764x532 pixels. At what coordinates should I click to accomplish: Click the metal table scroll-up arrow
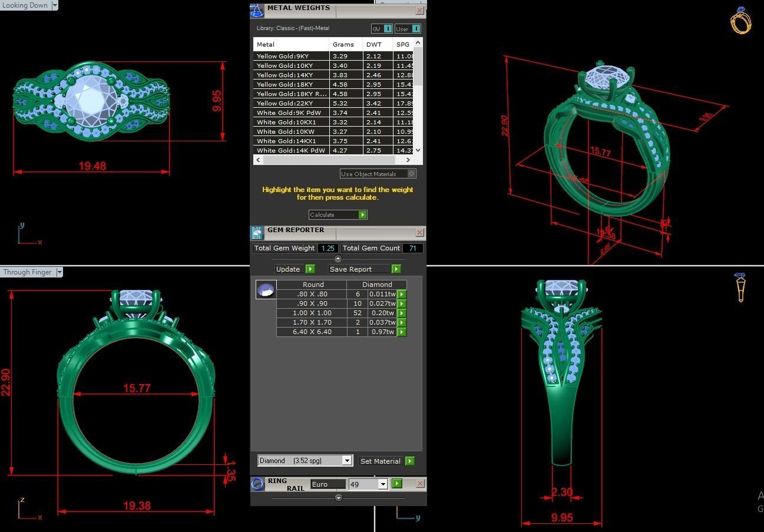[x=418, y=42]
